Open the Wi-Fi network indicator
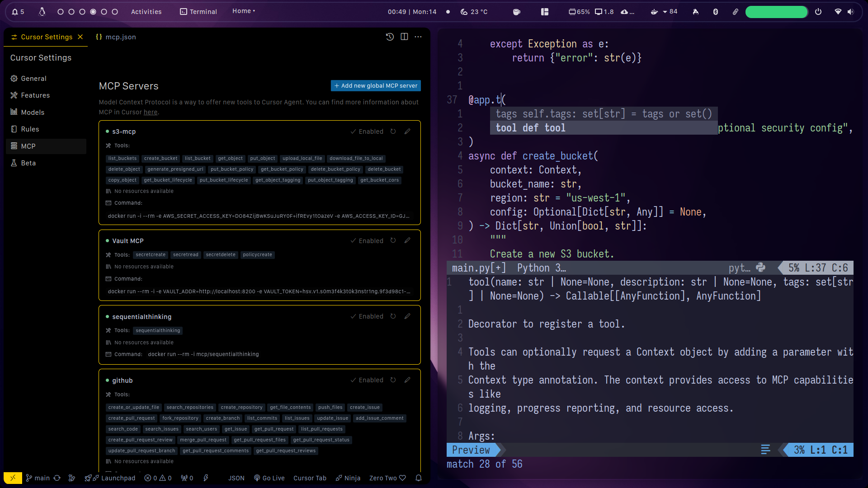 pyautogui.click(x=838, y=12)
